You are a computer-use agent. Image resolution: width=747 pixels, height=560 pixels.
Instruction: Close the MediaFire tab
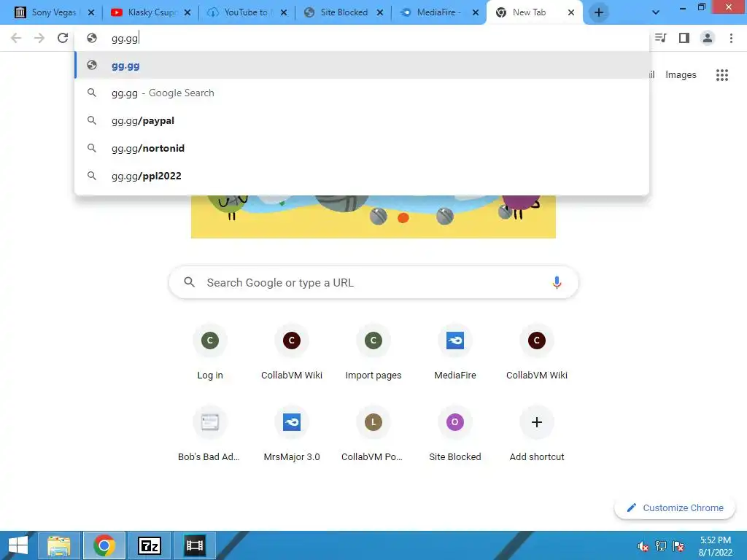click(476, 13)
